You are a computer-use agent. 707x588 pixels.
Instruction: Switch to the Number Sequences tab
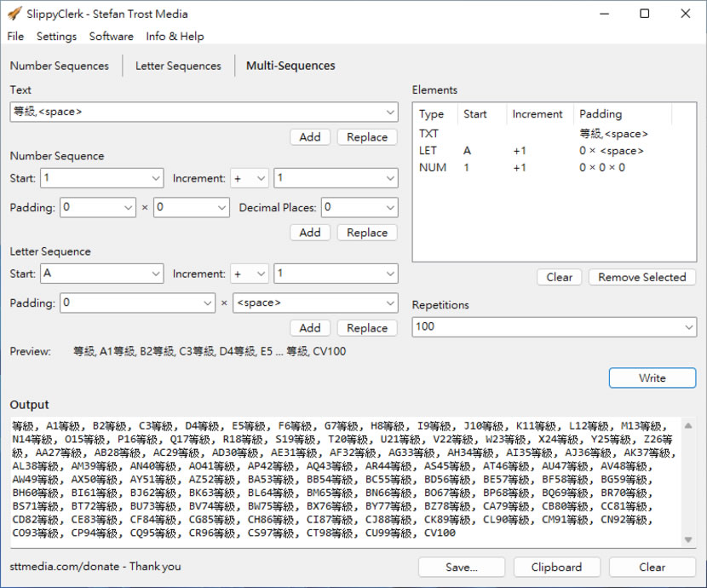[x=59, y=66]
